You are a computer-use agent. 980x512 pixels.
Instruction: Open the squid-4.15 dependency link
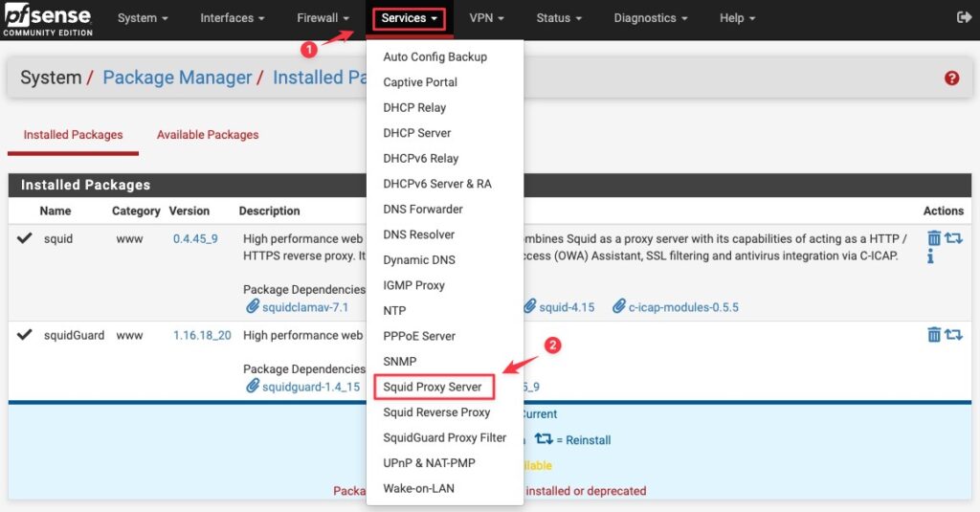[567, 307]
